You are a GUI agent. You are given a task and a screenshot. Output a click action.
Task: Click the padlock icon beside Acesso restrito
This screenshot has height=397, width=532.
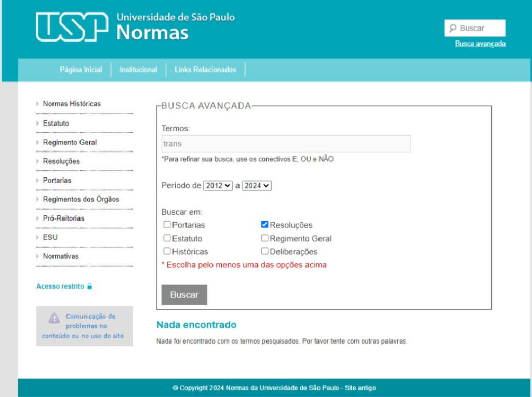(90, 286)
